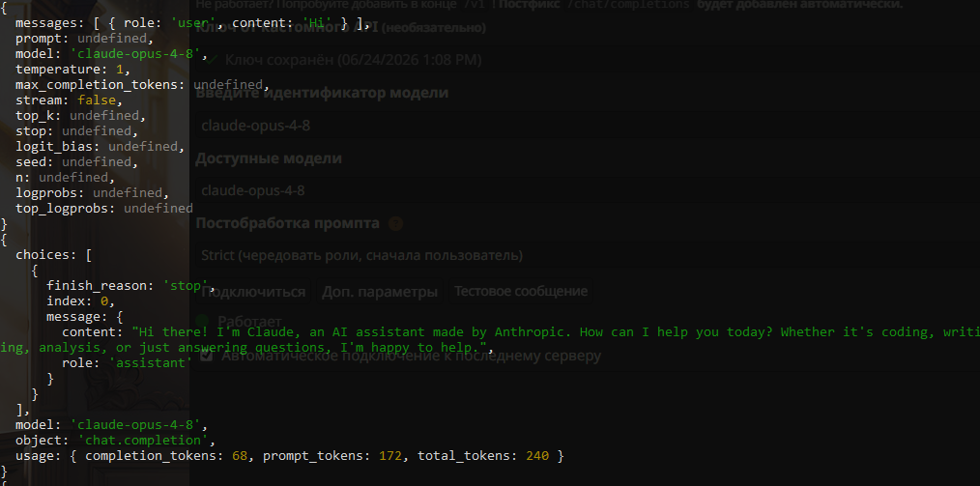Click the finish_reason 'stop' line

click(130, 285)
